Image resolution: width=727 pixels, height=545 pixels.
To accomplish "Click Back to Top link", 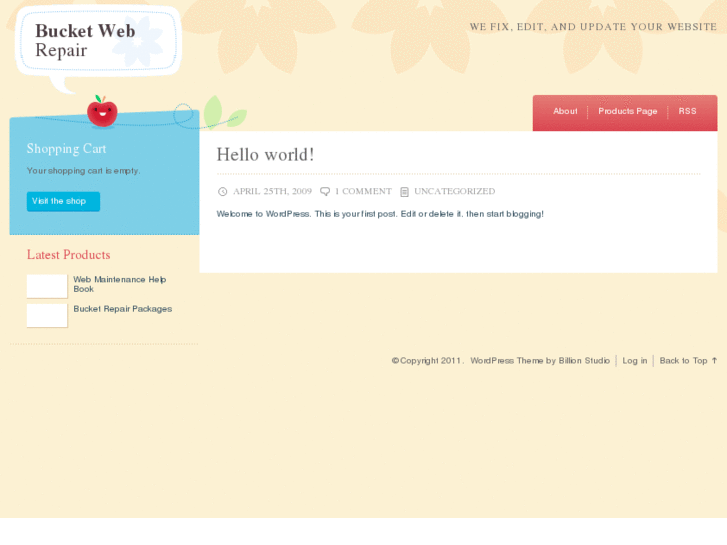I will (x=688, y=360).
